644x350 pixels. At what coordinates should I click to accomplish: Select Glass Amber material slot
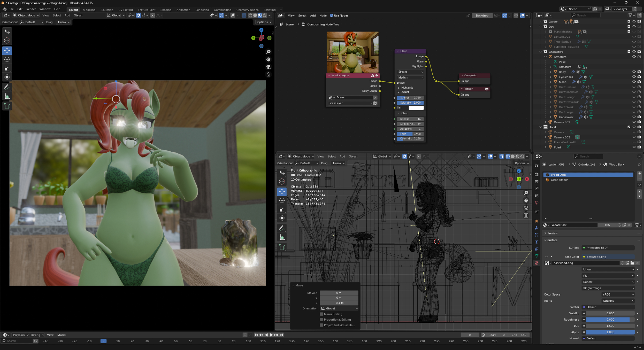click(559, 180)
